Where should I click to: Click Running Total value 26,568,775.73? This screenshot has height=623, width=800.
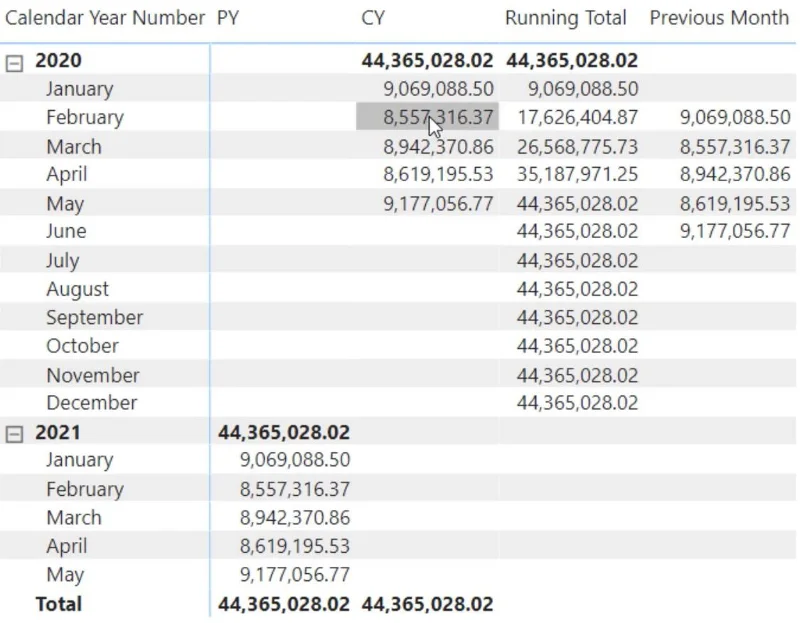click(x=578, y=147)
